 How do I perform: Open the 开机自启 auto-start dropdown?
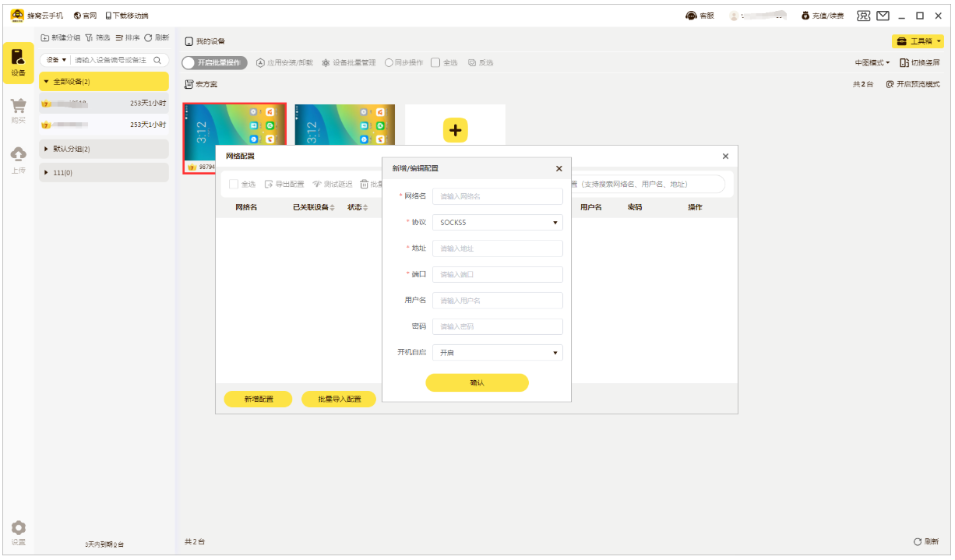coord(497,352)
